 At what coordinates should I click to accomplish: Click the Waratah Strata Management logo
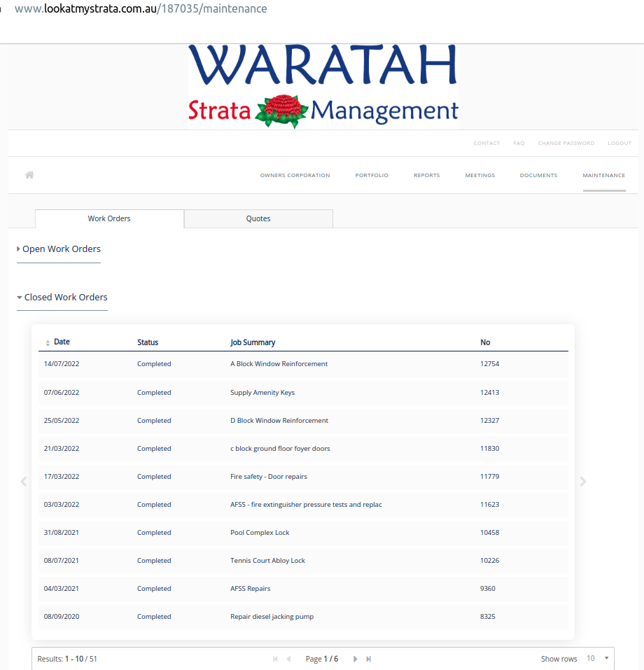coord(323,87)
